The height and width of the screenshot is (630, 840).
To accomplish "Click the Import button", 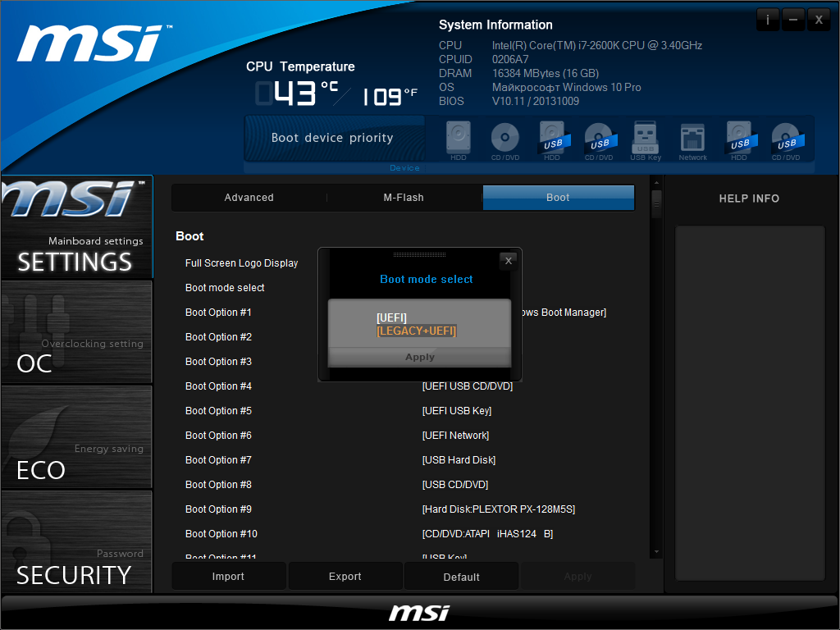I will click(228, 577).
